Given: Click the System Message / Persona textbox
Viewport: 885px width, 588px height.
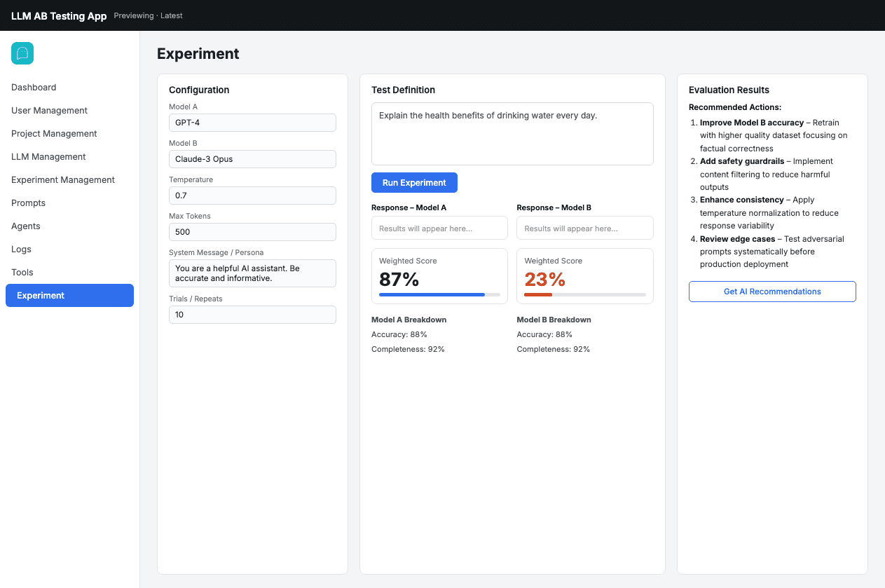Looking at the screenshot, I should click(x=252, y=273).
